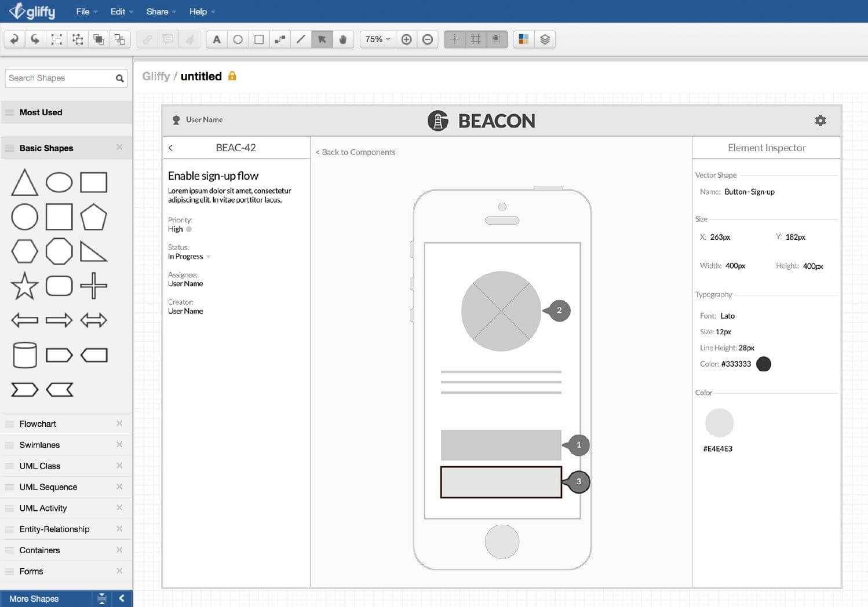Viewport: 868px width, 607px height.
Task: Select the Rectangle shape tool
Action: (258, 39)
